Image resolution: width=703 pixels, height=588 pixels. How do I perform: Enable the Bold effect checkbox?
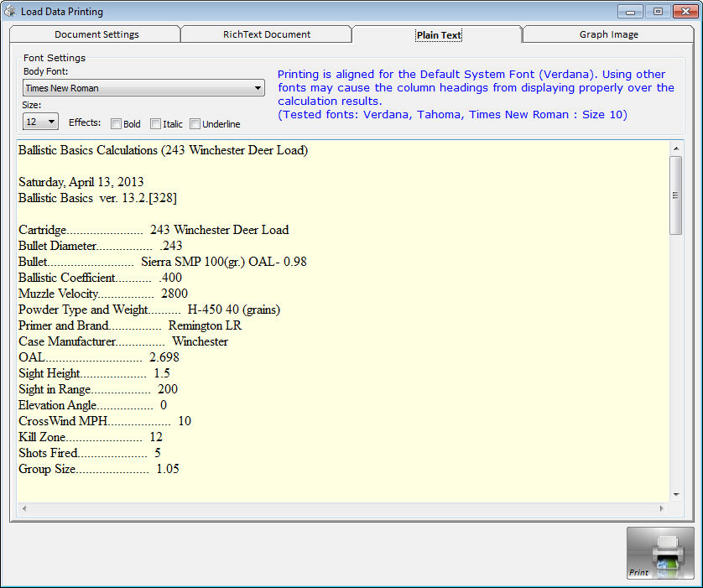[x=117, y=124]
